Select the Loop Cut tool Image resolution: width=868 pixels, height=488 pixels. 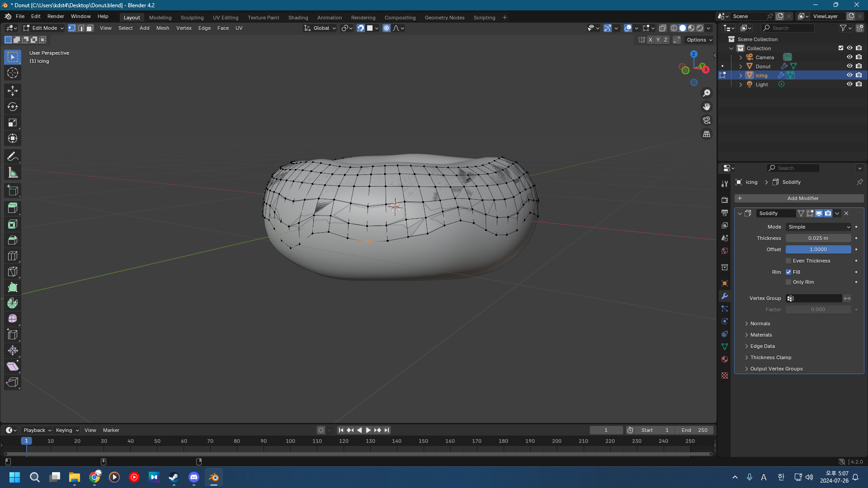tap(13, 256)
